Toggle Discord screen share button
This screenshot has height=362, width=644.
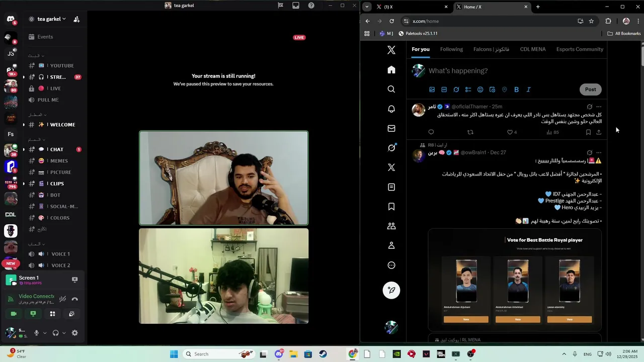pyautogui.click(x=33, y=314)
